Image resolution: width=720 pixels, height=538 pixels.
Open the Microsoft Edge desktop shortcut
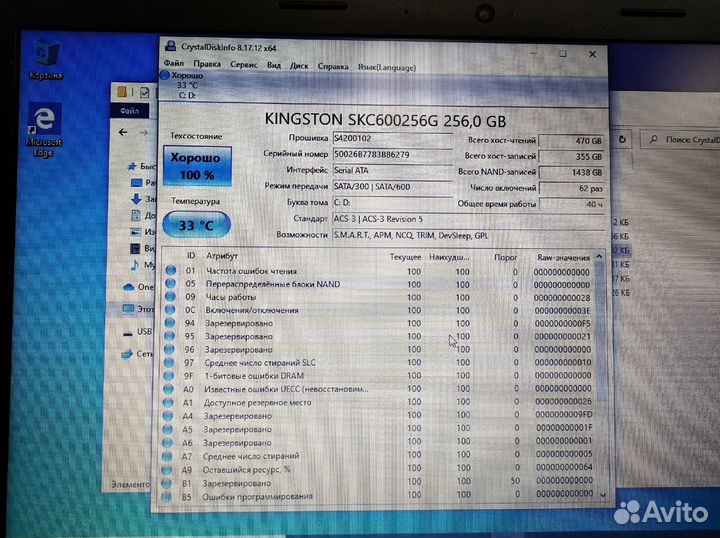point(47,121)
